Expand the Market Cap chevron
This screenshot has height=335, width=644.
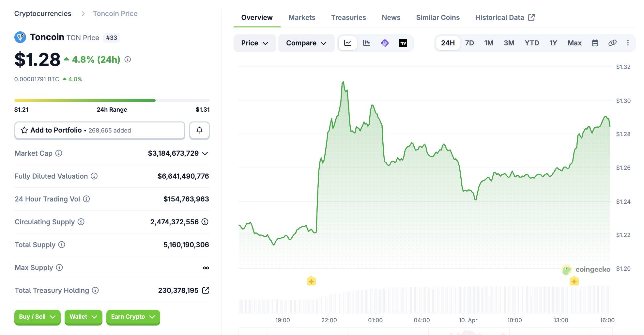coord(205,153)
